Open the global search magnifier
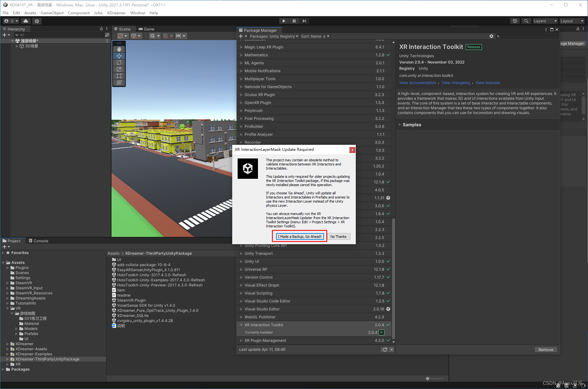This screenshot has height=389, width=588. 526,21
